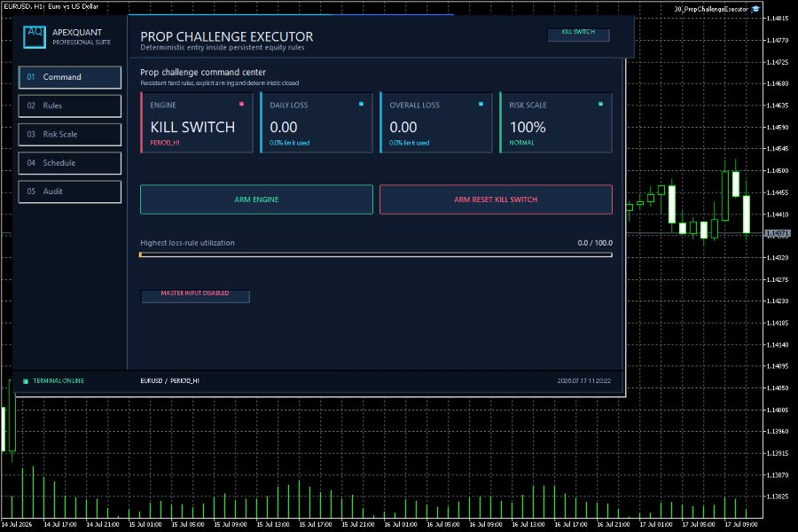798x532 pixels.
Task: Select the Daily Loss 0.00 card
Action: (316, 122)
